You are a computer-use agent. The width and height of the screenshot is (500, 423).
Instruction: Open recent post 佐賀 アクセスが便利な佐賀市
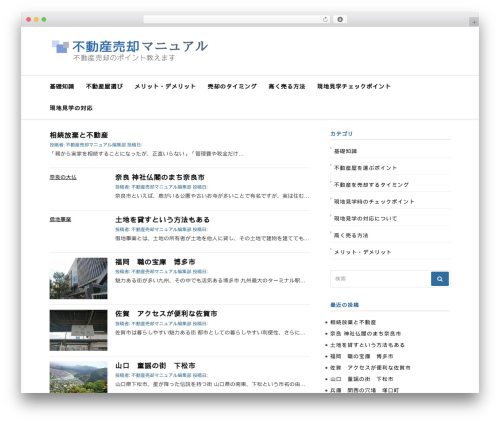coord(370,368)
